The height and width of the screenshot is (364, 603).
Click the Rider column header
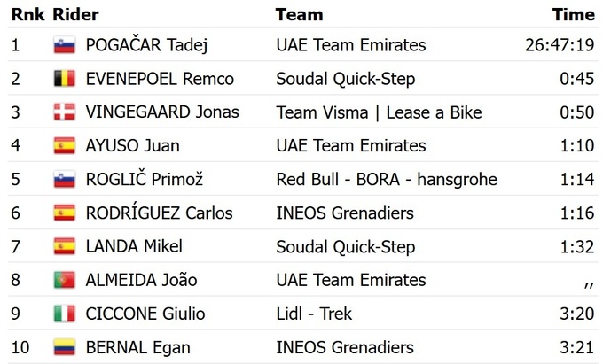click(x=75, y=14)
